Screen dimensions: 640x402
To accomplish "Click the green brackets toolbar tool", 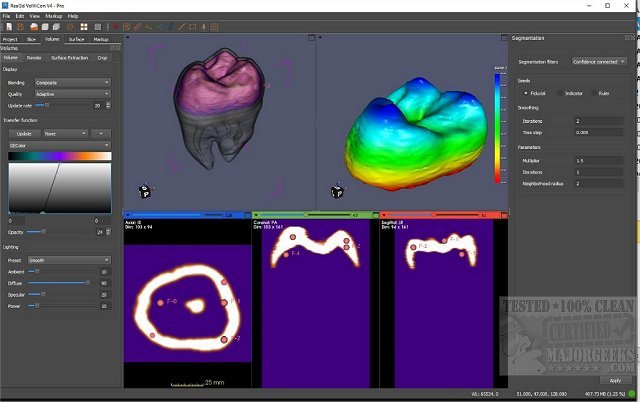I will pos(160,27).
